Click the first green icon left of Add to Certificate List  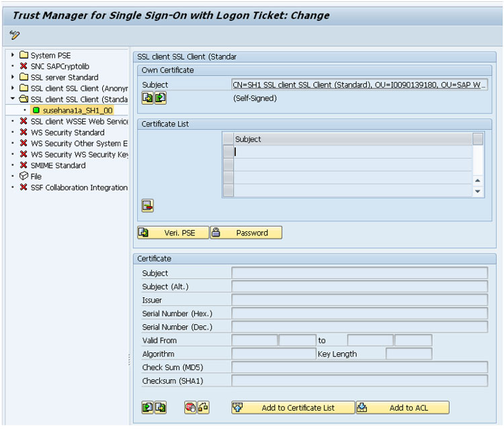(x=148, y=407)
